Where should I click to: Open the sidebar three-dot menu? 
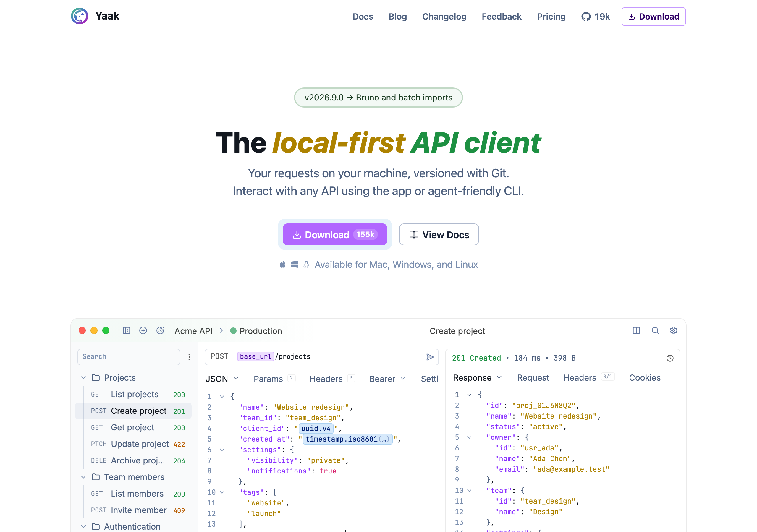[189, 357]
